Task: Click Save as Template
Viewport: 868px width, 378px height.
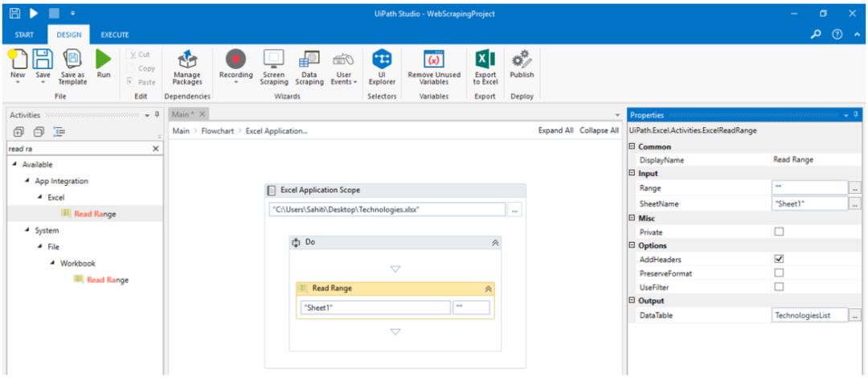Action: [73, 67]
